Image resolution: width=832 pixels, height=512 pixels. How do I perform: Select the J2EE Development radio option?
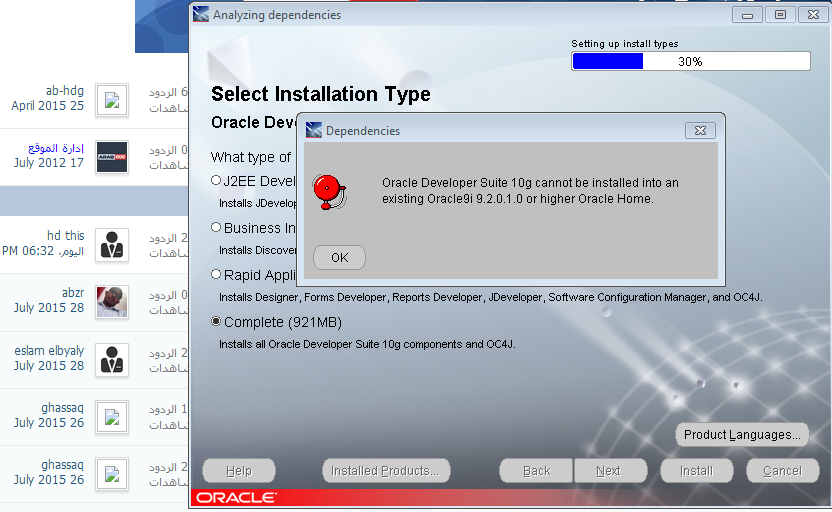pos(216,180)
